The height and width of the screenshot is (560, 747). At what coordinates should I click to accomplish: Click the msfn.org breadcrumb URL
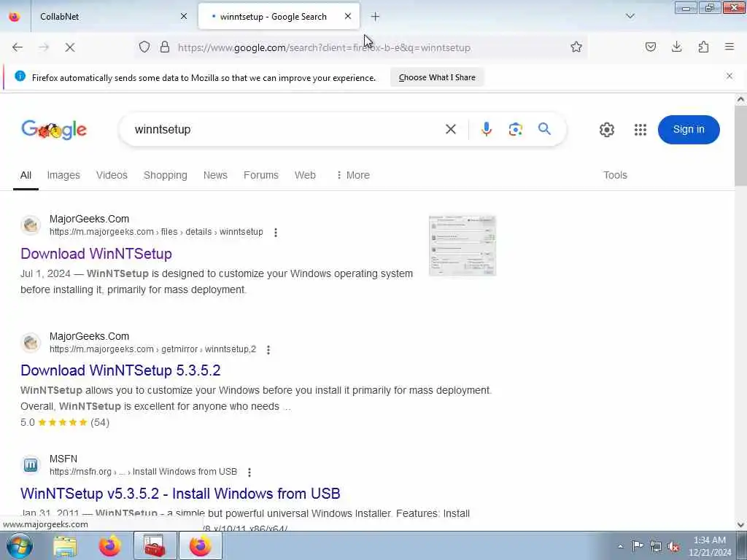144,472
